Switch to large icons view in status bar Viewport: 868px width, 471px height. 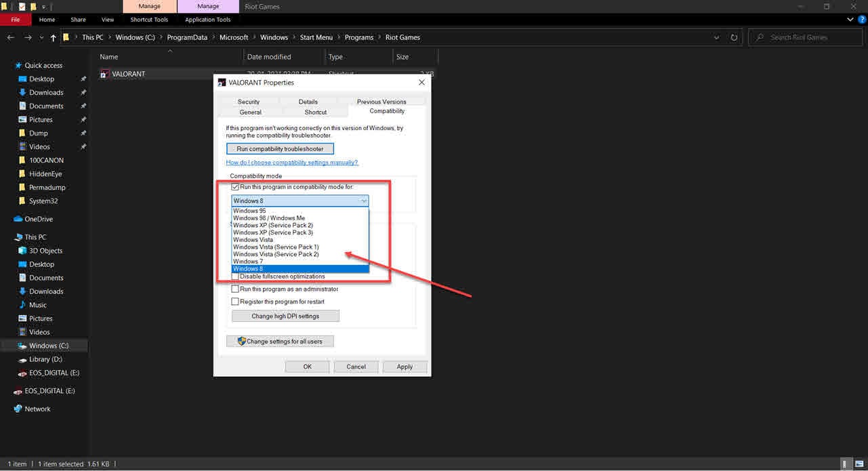[859, 464]
